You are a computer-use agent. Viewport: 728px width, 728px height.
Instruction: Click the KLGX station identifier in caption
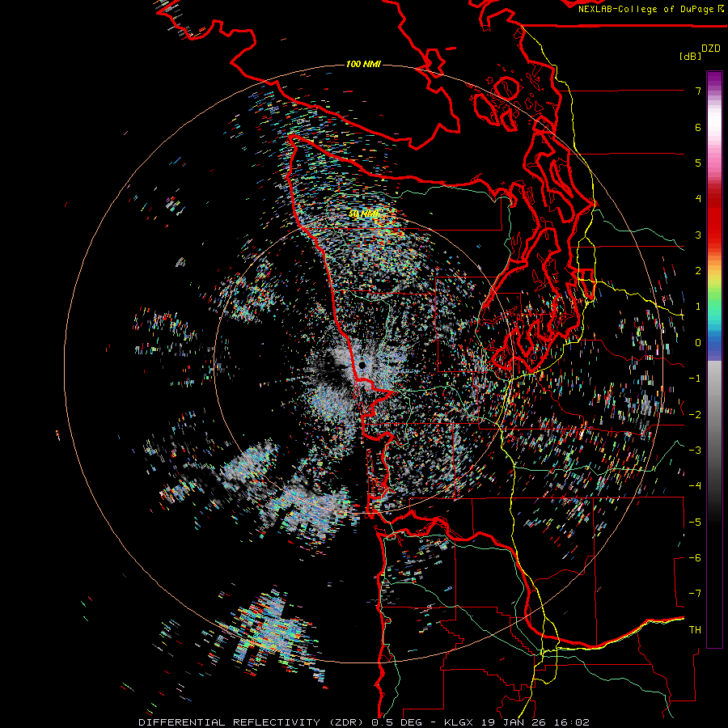459,722
